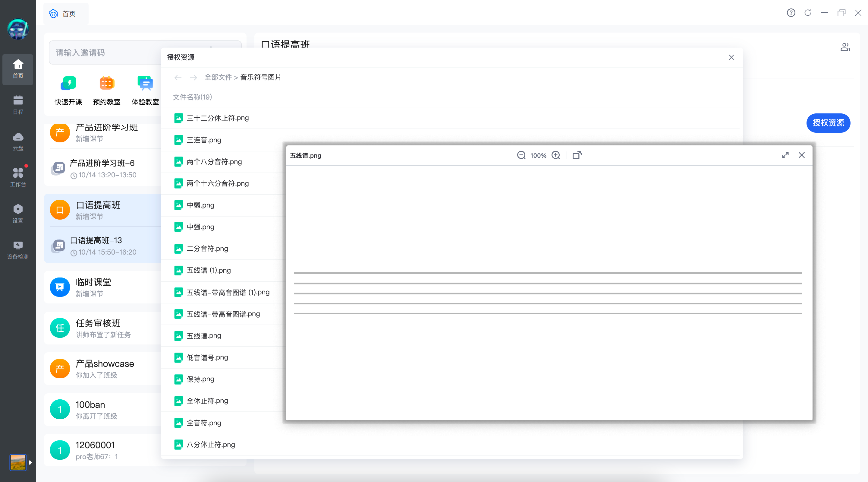Open the 工作台 workbench sidebar item
This screenshot has width=868, height=482.
click(18, 177)
